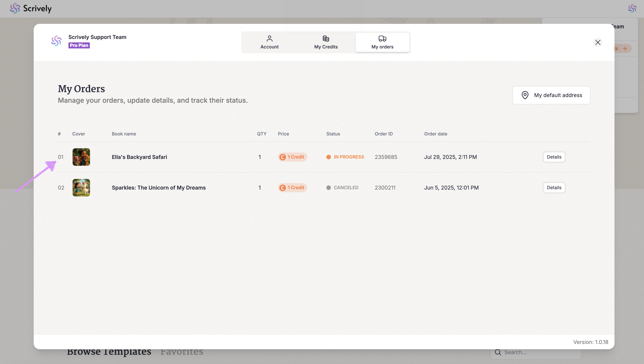Click the orange plus icon behind dialog
The image size is (644, 364).
coord(625,48)
